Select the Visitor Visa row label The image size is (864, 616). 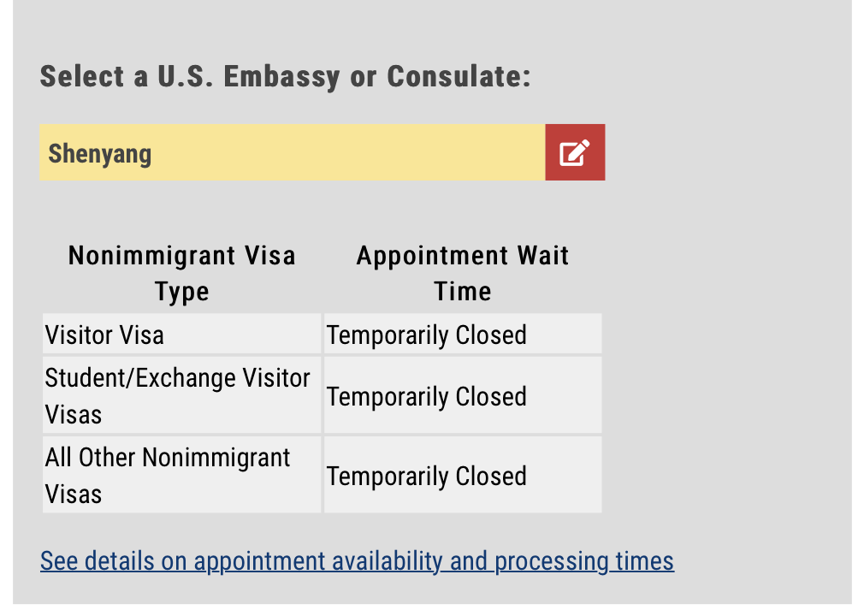tap(104, 335)
